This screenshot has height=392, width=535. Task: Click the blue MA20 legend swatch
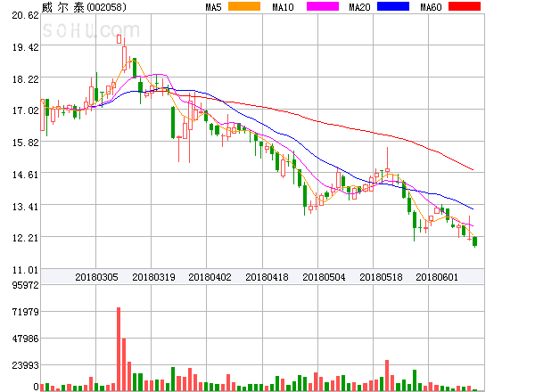[x=393, y=6]
